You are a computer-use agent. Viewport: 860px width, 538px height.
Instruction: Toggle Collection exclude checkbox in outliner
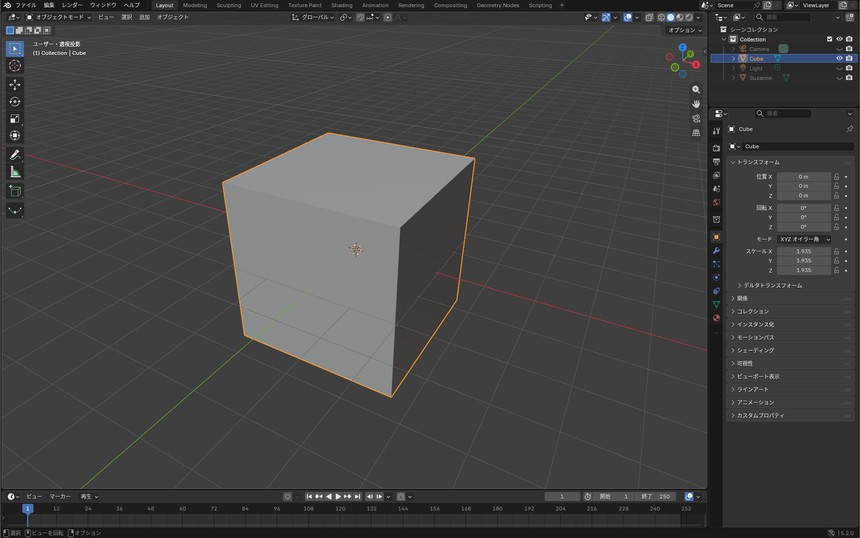pos(829,39)
